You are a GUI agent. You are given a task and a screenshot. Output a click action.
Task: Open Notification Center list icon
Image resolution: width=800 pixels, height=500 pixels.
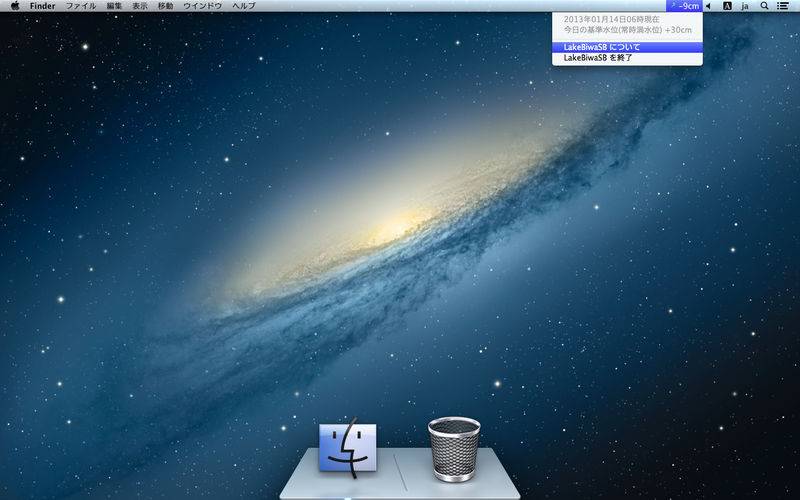[x=782, y=6]
